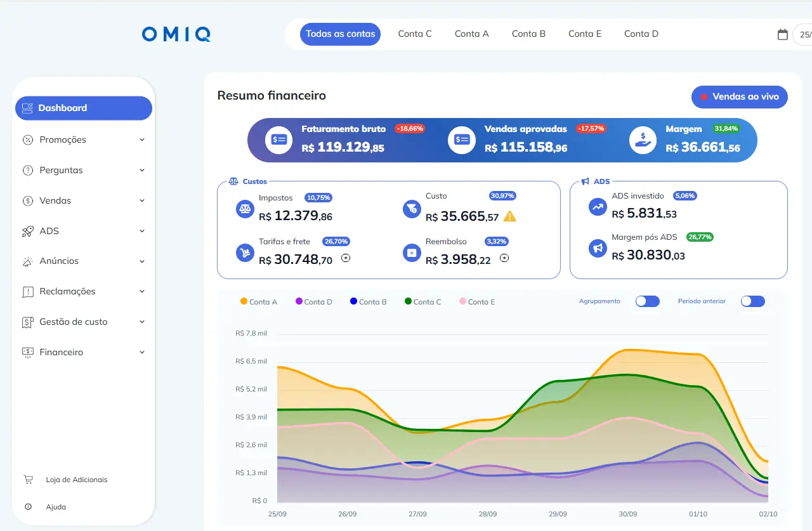Enable the Agrupamento toggle

coord(648,301)
